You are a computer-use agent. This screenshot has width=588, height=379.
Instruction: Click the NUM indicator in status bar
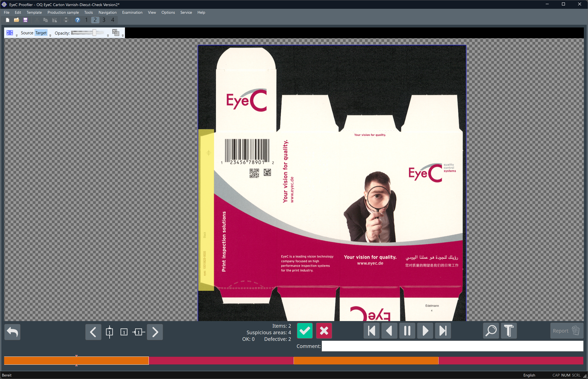(x=566, y=375)
